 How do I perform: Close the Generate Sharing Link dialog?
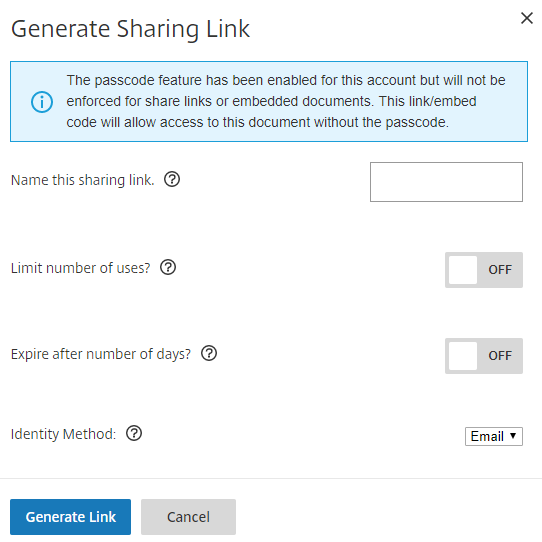tap(527, 18)
